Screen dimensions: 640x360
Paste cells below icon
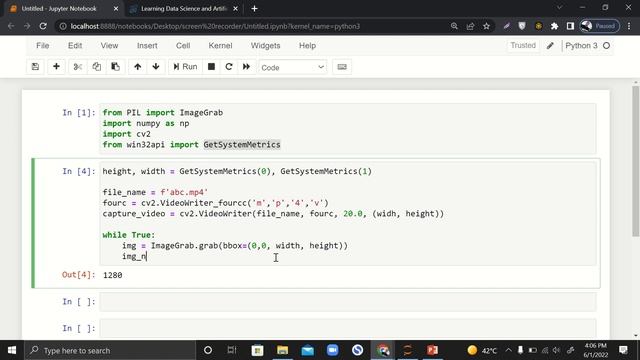coord(116,67)
